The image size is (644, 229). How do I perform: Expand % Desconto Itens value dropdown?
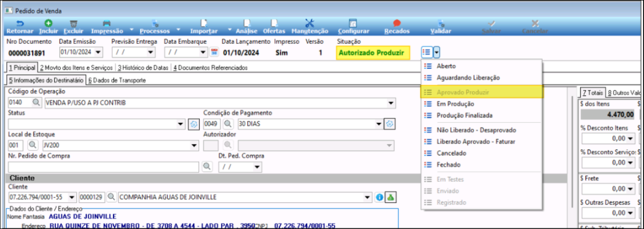click(x=630, y=138)
